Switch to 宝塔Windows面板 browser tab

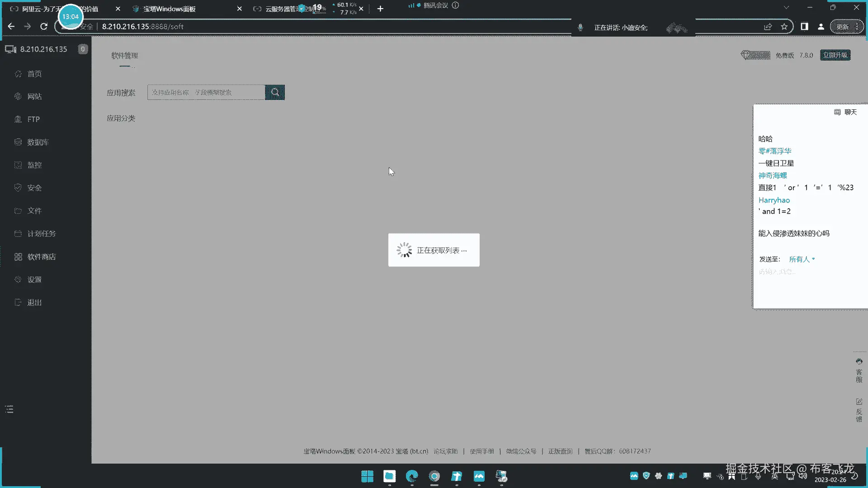pyautogui.click(x=170, y=9)
